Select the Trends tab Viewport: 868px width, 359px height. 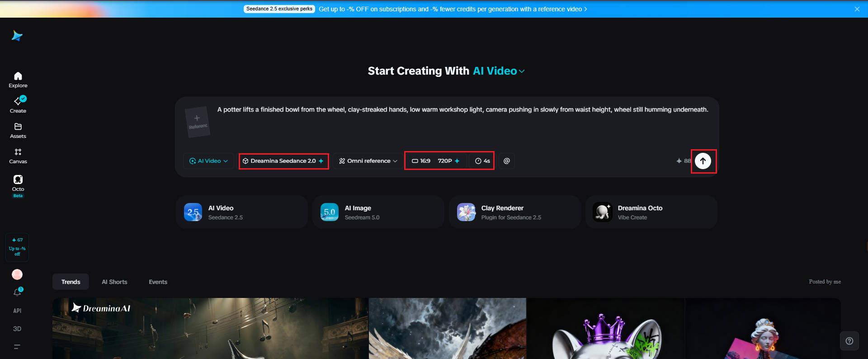(71, 282)
